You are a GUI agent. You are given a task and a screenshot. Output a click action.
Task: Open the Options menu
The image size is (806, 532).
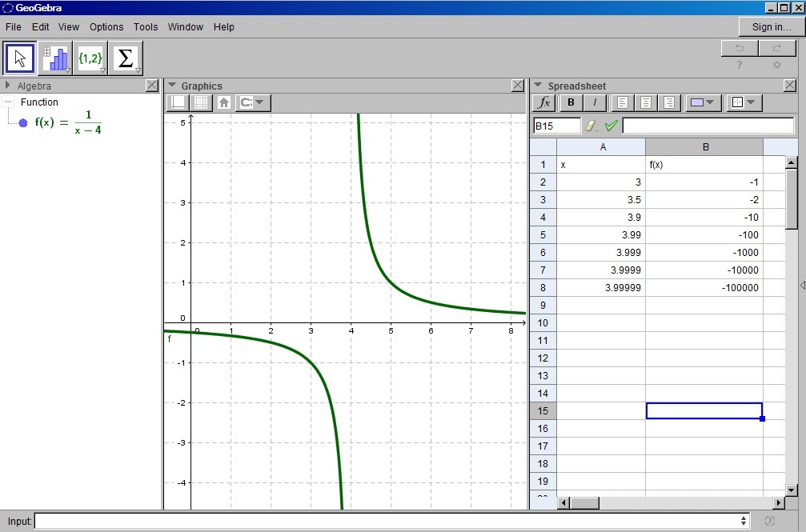tap(106, 26)
